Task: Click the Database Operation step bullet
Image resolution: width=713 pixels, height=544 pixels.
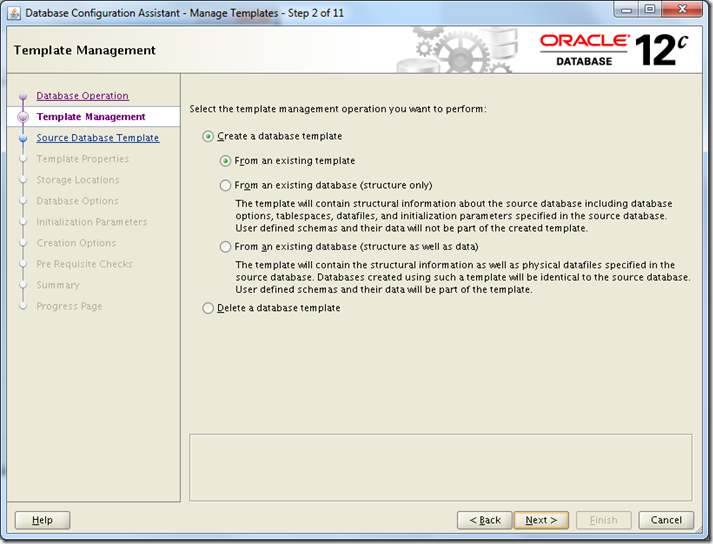Action: pos(23,96)
